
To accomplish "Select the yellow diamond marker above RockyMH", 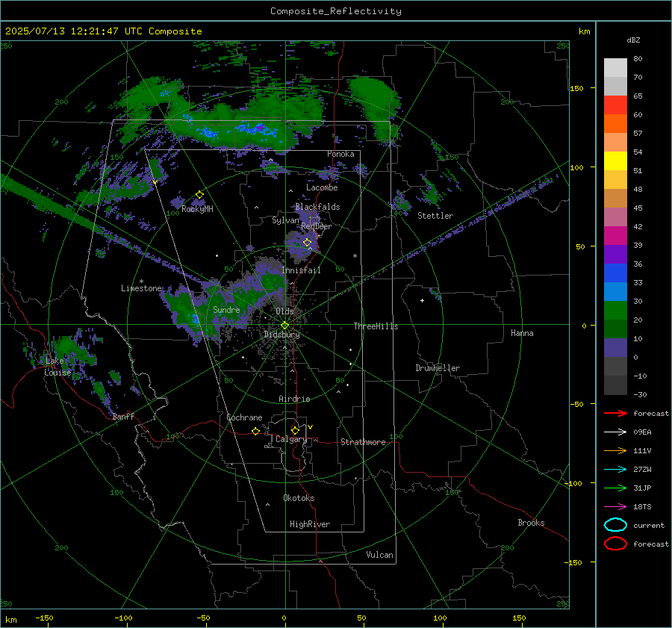I will pyautogui.click(x=199, y=195).
